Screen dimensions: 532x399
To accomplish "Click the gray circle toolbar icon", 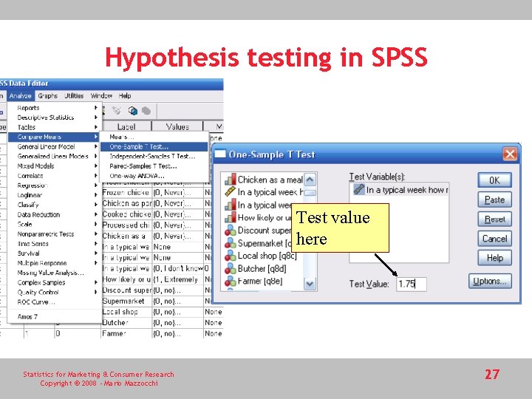I will (146, 111).
